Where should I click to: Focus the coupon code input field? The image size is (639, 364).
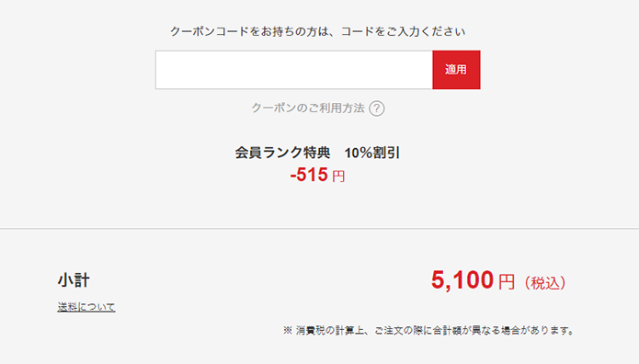(294, 70)
